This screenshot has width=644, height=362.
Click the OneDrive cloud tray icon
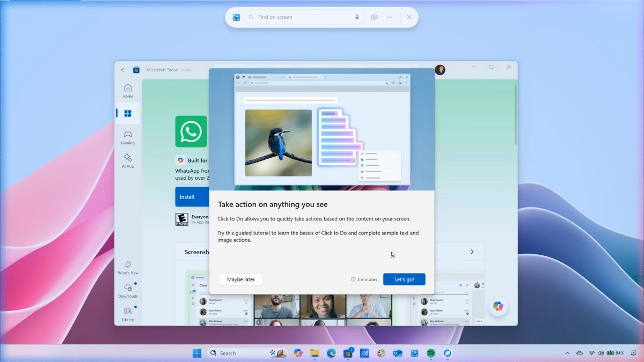pos(580,353)
